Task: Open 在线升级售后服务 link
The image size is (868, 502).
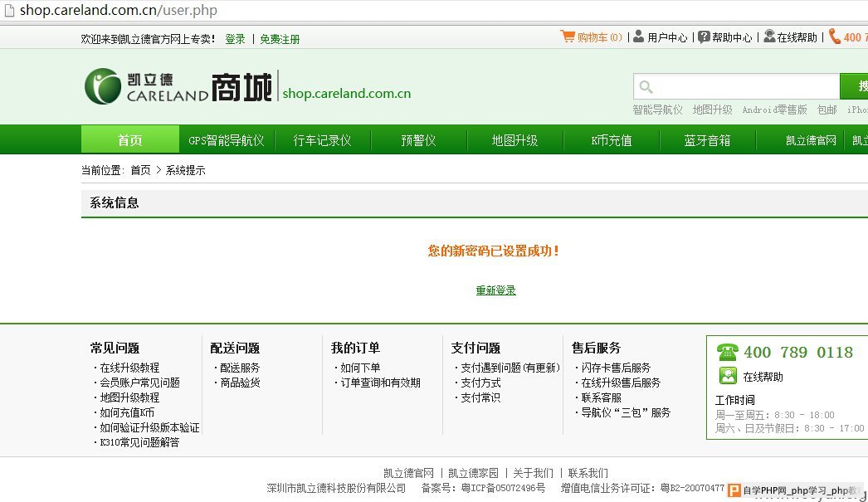Action: pyautogui.click(x=621, y=383)
